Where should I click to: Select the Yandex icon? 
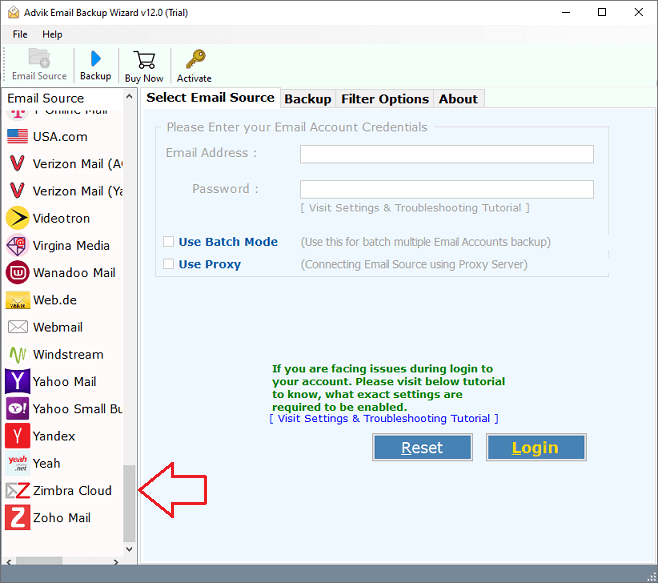click(x=17, y=436)
